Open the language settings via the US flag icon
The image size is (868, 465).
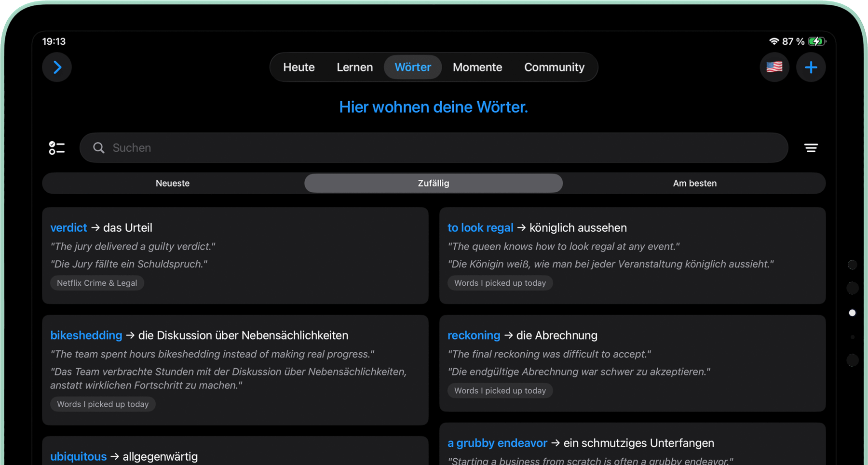(x=774, y=67)
